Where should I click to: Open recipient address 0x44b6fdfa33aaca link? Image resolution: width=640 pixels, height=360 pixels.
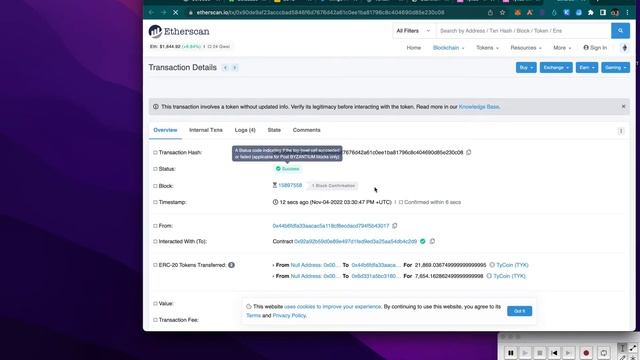(x=376, y=265)
